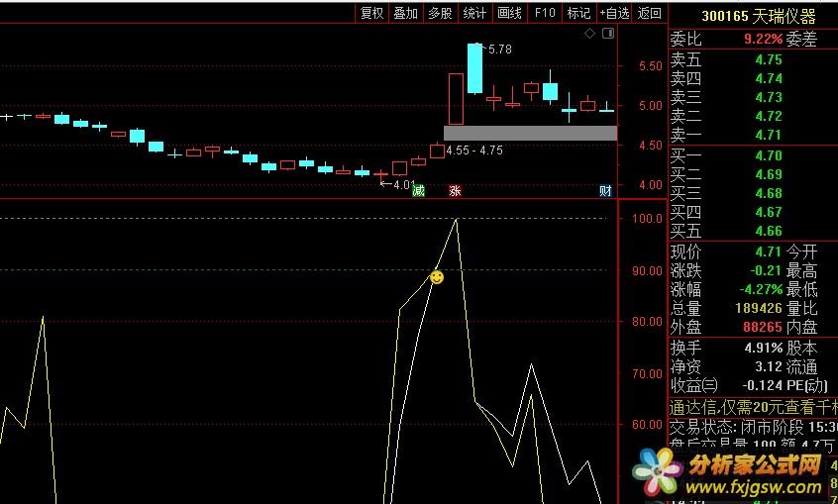The width and height of the screenshot is (838, 504).
Task: Open the 复权 toolbar option
Action: coord(372,13)
